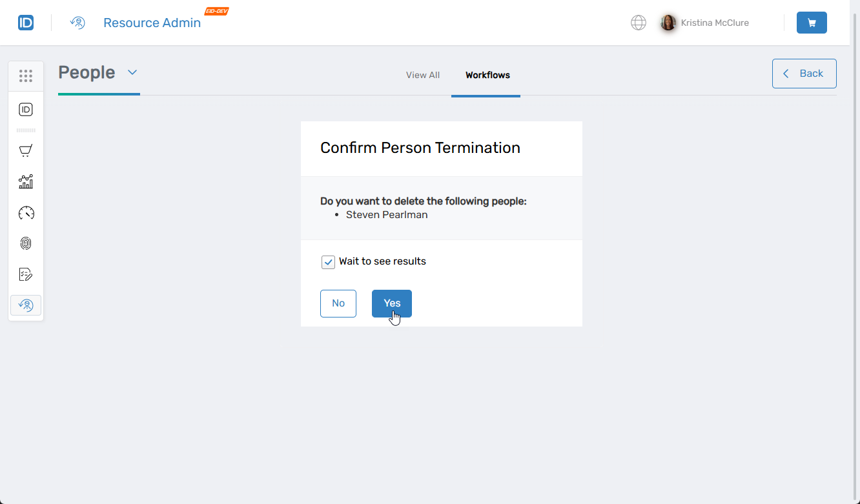
Task: Switch to the View All tab
Action: coord(423,75)
